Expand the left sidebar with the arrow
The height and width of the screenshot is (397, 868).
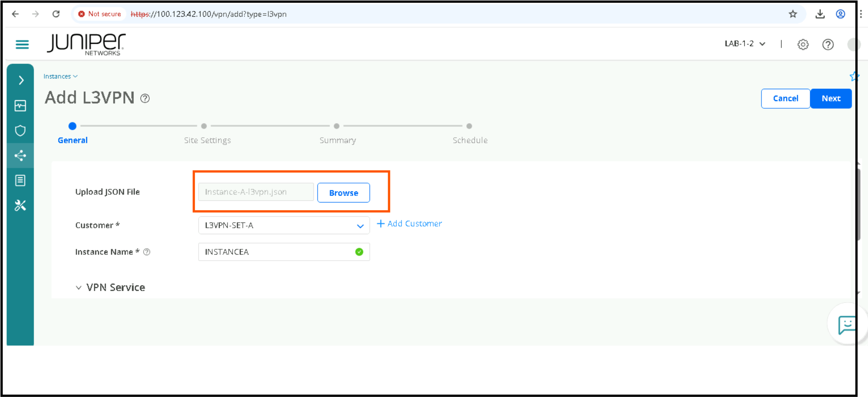coord(21,80)
